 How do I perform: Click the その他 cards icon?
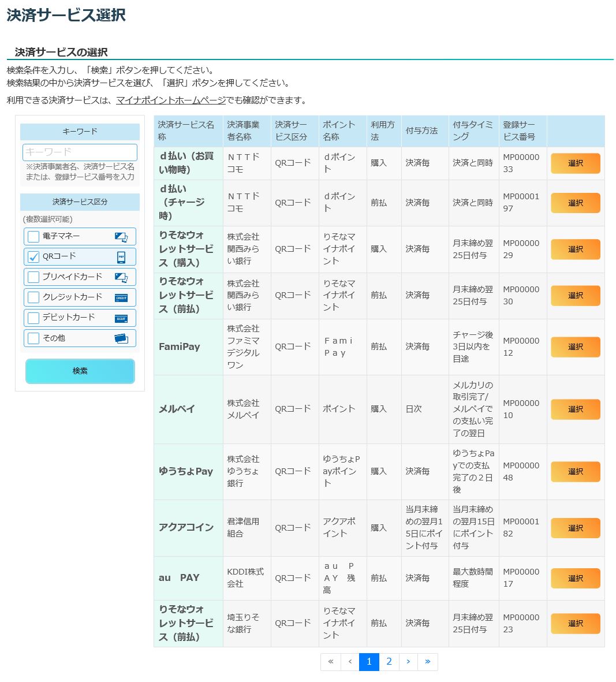tap(121, 338)
